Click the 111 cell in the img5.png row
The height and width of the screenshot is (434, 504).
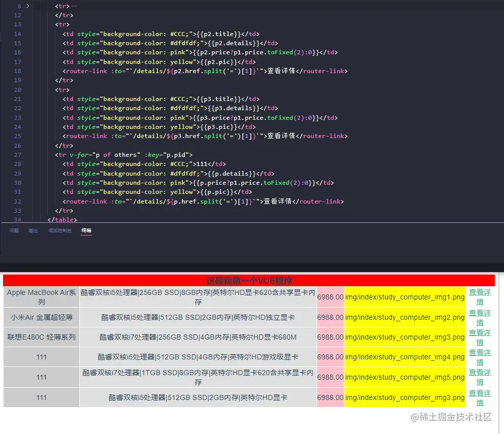pos(42,377)
